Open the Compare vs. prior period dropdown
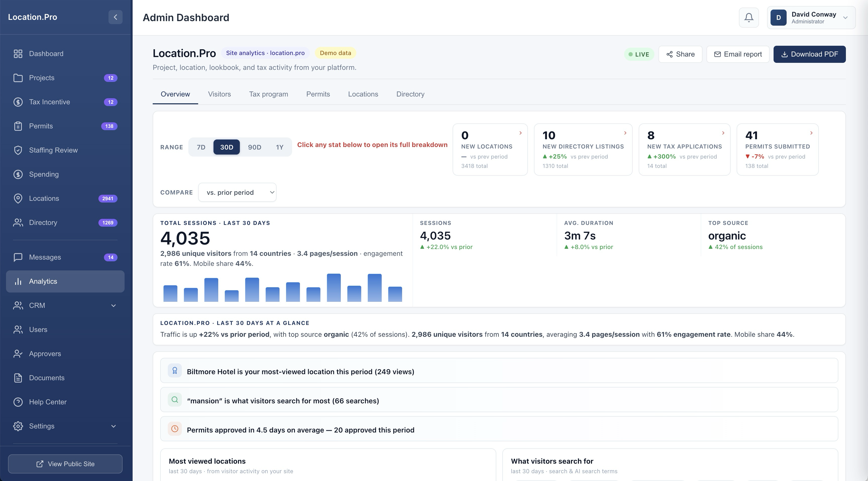This screenshot has width=868, height=481. (x=237, y=193)
